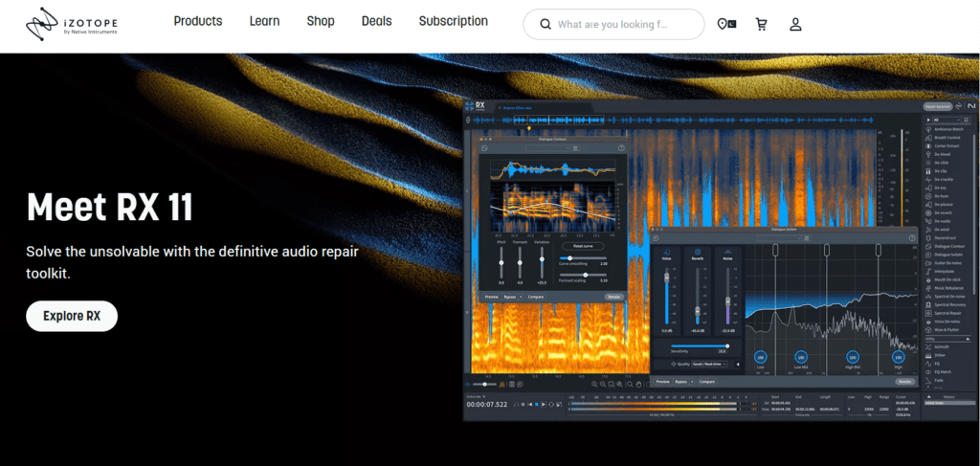Open the Dialogue Contour preset dropdown
980x466 pixels.
point(548,148)
